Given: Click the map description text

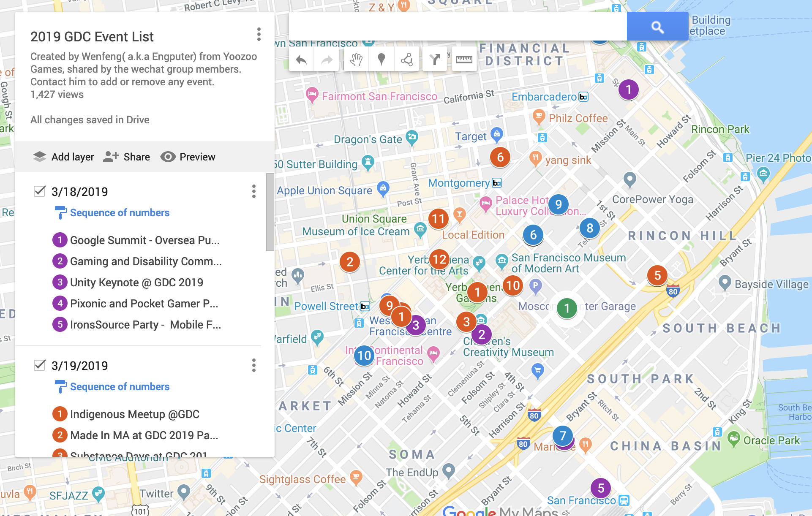Looking at the screenshot, I should tap(144, 69).
